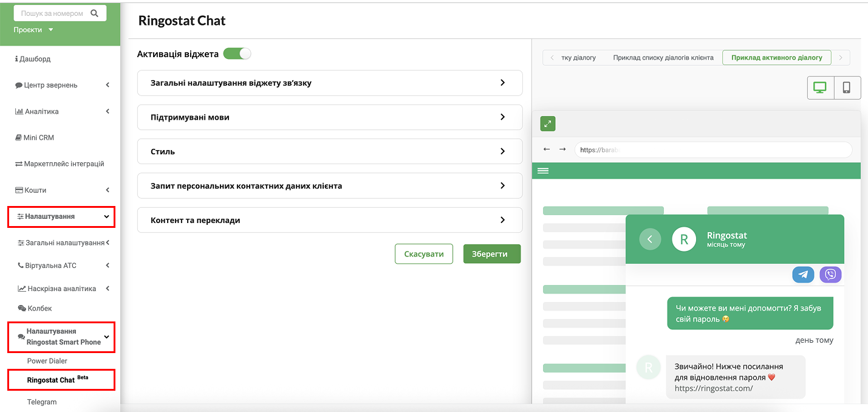Click the Зберегти button
This screenshot has height=412, width=868.
coord(491,254)
